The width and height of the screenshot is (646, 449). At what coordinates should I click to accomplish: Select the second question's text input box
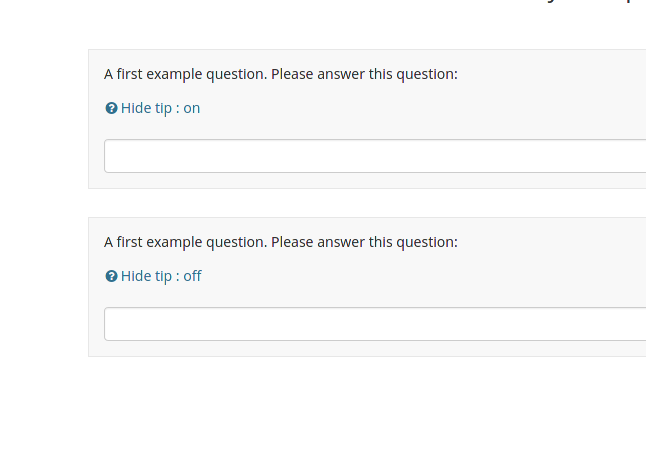pyautogui.click(x=375, y=324)
